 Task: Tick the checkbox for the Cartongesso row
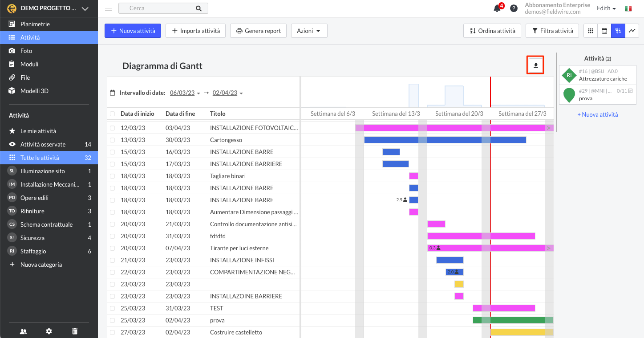[x=112, y=140]
